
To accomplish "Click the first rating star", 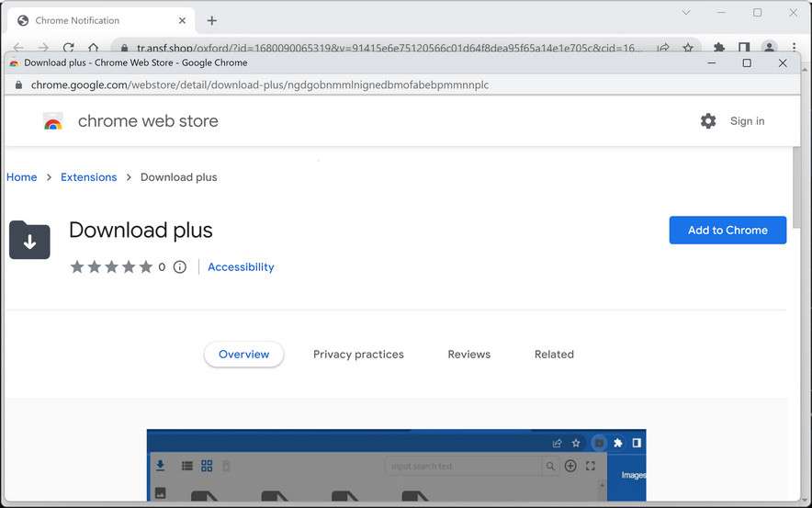I will [x=77, y=267].
